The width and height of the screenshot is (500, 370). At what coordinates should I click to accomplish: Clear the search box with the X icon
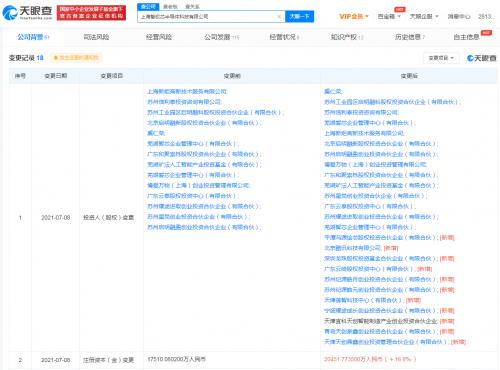tap(279, 16)
